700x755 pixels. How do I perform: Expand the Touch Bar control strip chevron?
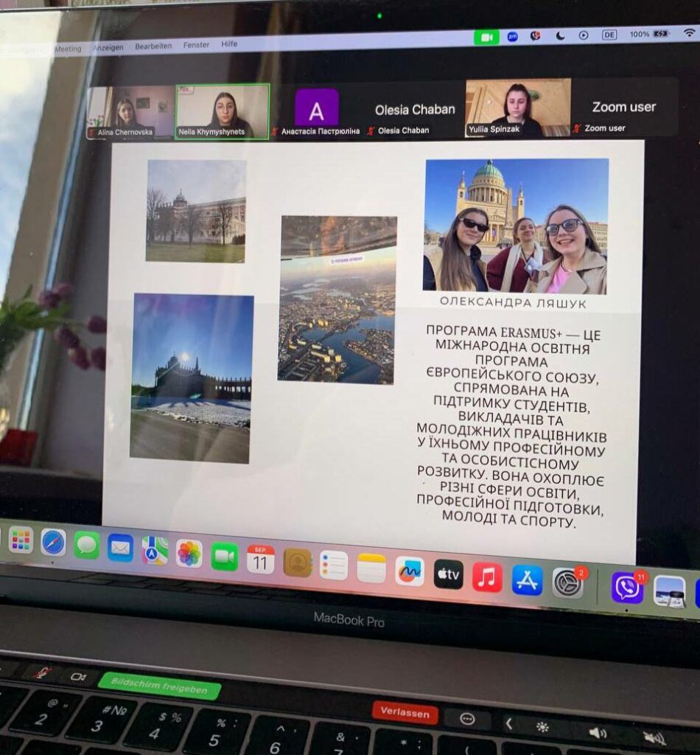coord(508,723)
